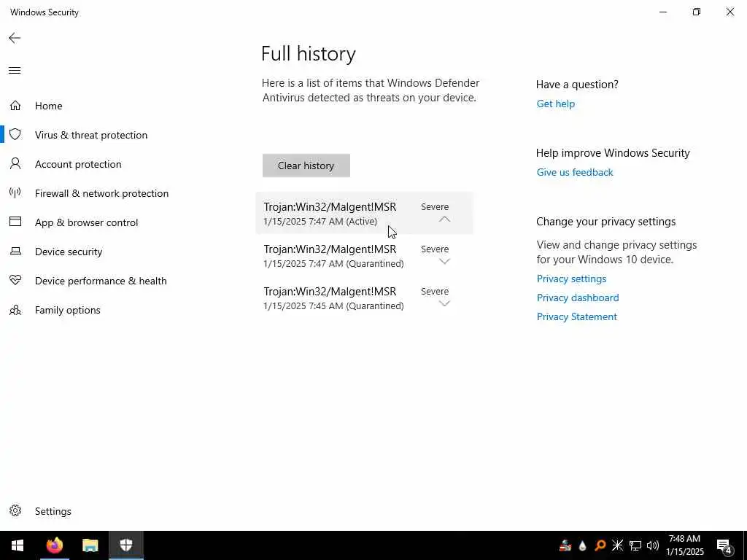This screenshot has width=747, height=560.
Task: Close the Windows Security window
Action: point(729,12)
